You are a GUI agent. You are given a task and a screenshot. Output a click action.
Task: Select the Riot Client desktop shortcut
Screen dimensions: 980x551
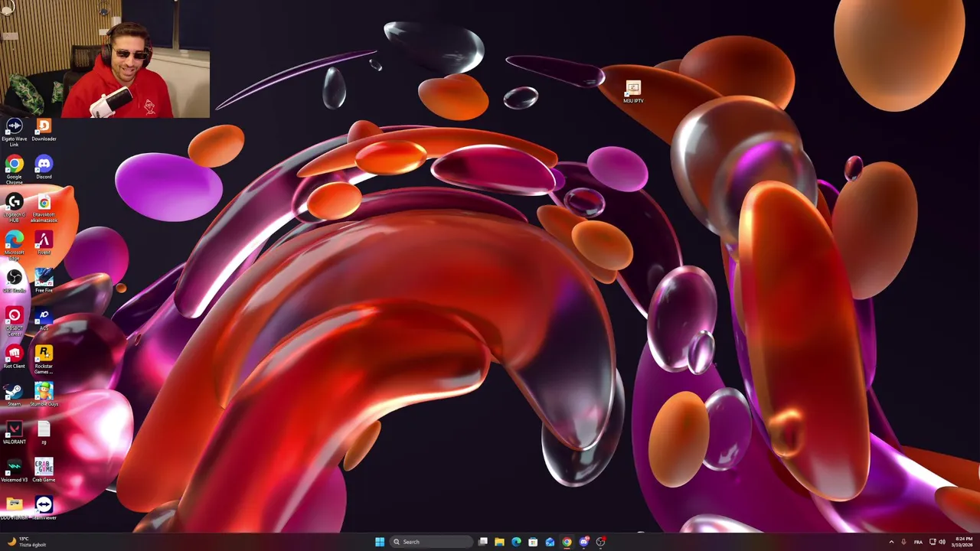coord(14,356)
